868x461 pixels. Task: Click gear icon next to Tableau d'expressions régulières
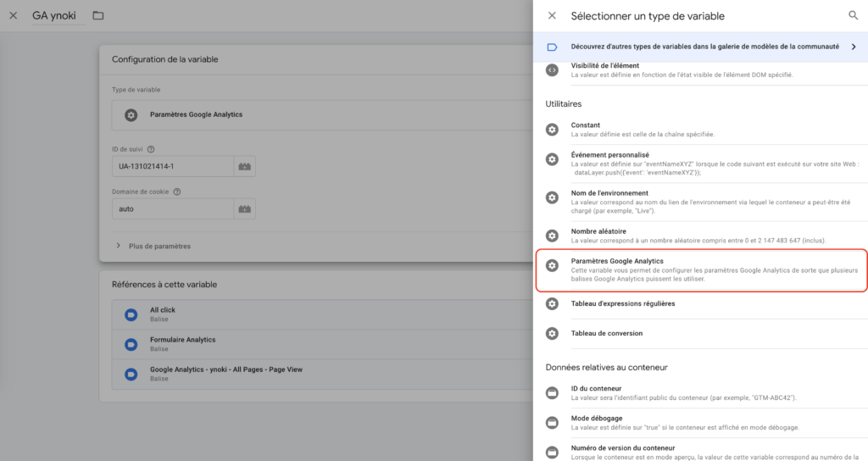552,304
